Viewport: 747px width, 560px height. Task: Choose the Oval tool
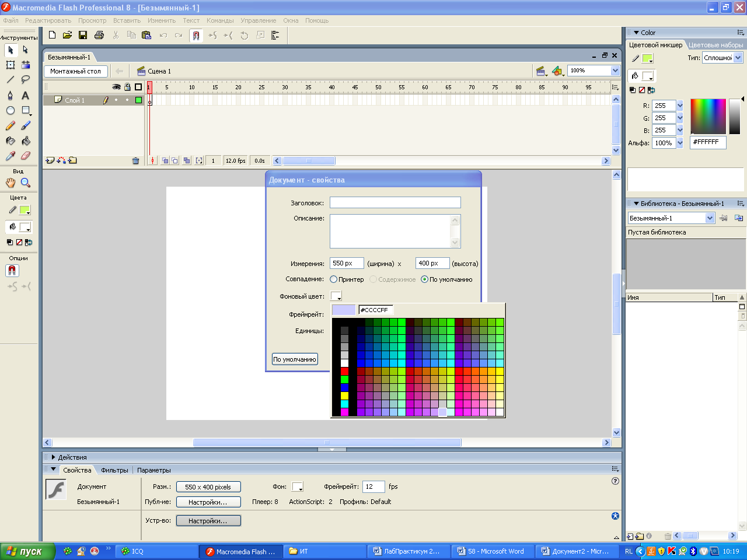[11, 110]
